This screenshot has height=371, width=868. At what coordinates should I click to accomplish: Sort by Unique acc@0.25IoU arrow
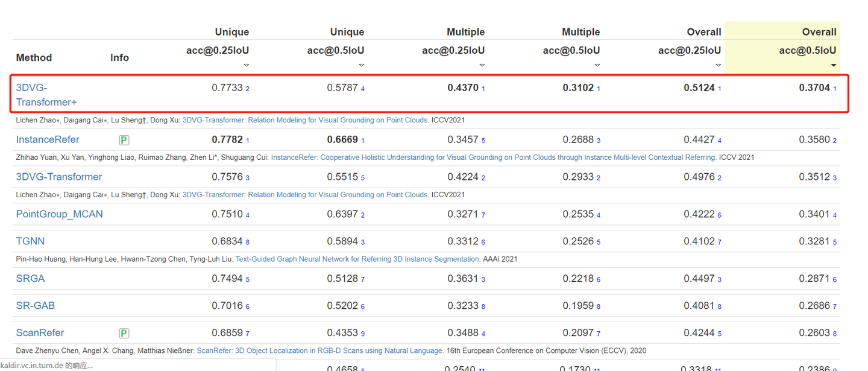click(x=246, y=65)
